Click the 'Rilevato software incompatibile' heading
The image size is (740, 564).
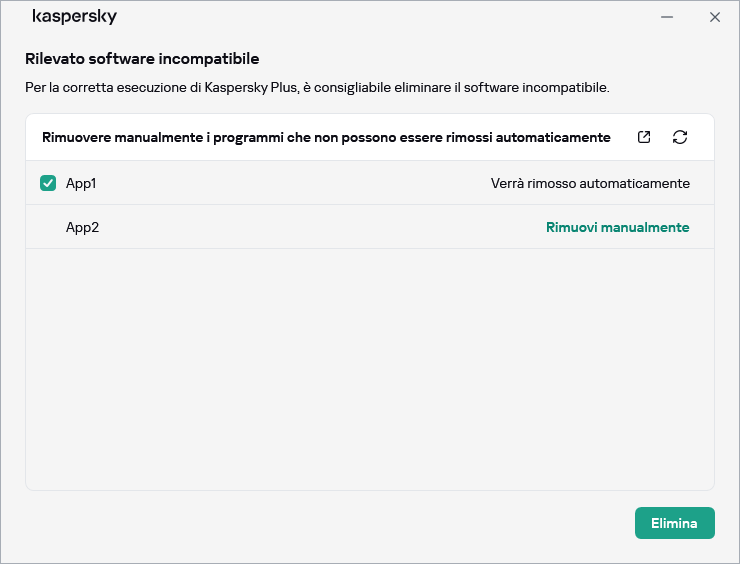point(142,59)
